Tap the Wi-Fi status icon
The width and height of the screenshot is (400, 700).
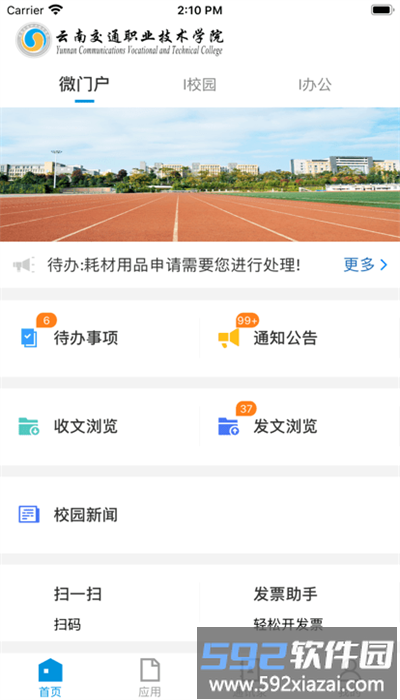coord(56,10)
